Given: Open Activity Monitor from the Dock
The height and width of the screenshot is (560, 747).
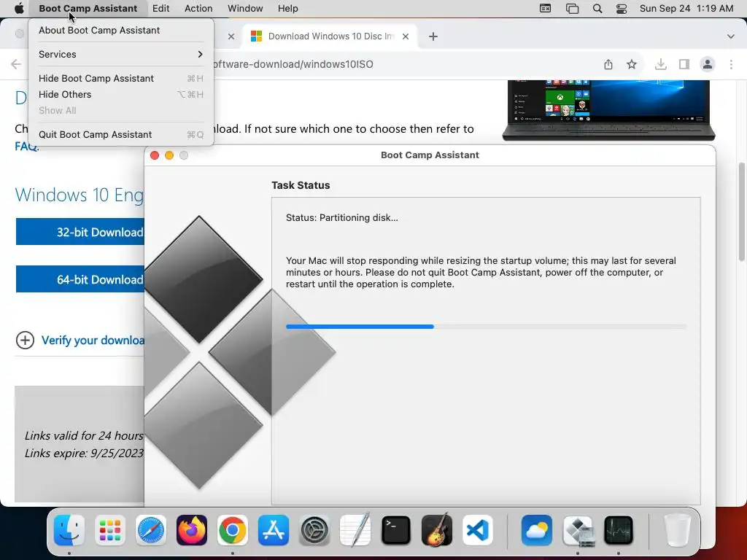Looking at the screenshot, I should pos(619,530).
